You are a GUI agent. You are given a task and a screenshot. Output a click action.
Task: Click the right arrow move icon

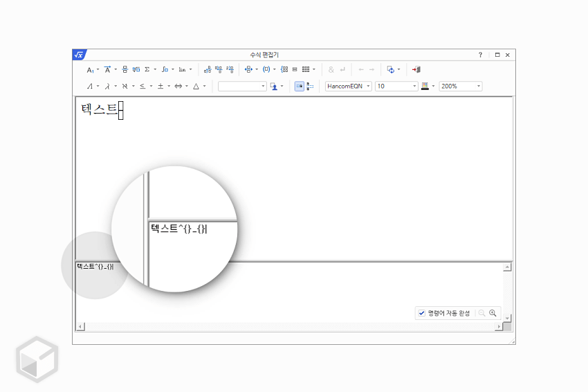click(371, 69)
